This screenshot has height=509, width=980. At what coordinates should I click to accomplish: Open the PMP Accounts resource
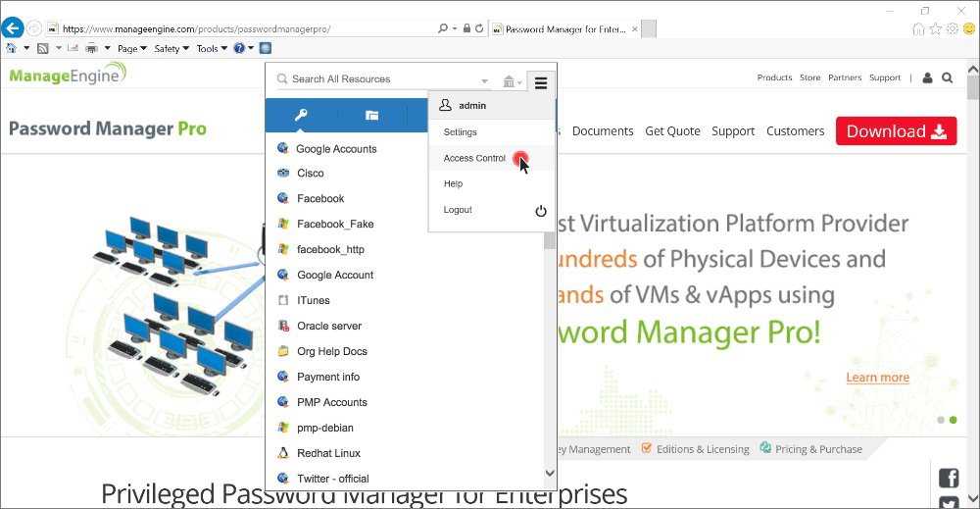pyautogui.click(x=332, y=403)
